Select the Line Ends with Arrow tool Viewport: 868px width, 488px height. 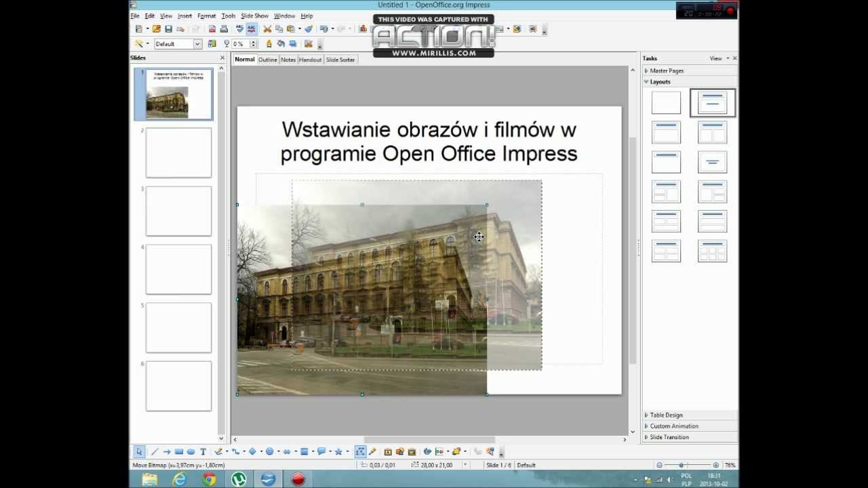167,451
